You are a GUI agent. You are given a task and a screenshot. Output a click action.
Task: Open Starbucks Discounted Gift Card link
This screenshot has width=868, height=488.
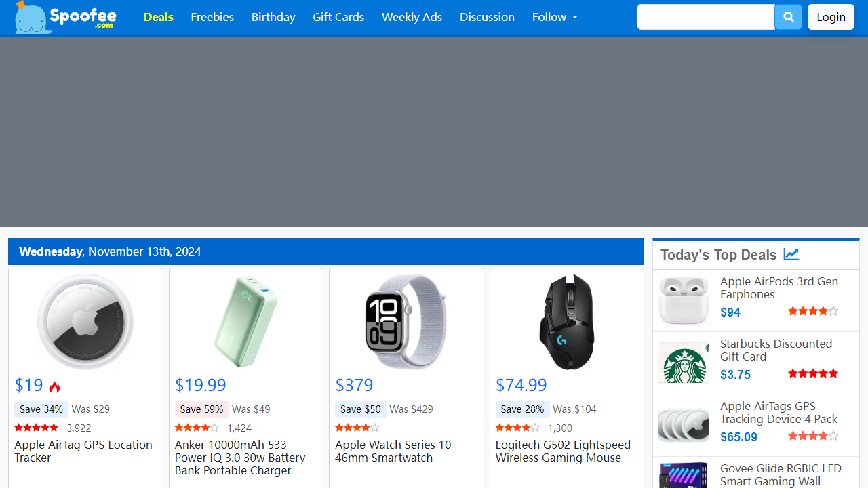(x=776, y=350)
